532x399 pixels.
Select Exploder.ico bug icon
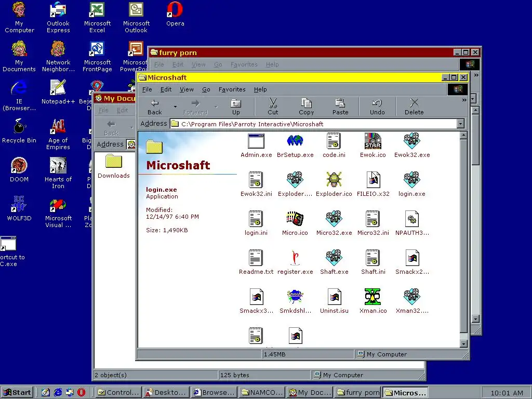[x=334, y=180]
